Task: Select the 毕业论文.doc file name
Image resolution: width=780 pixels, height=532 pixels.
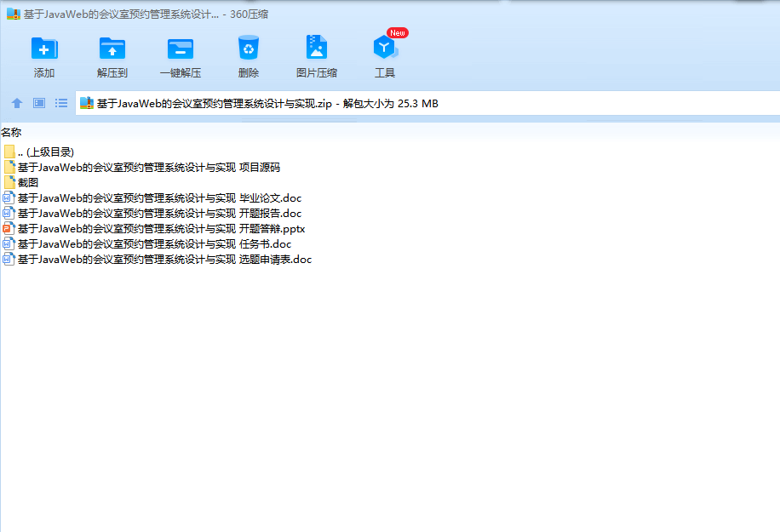Action: click(x=160, y=198)
